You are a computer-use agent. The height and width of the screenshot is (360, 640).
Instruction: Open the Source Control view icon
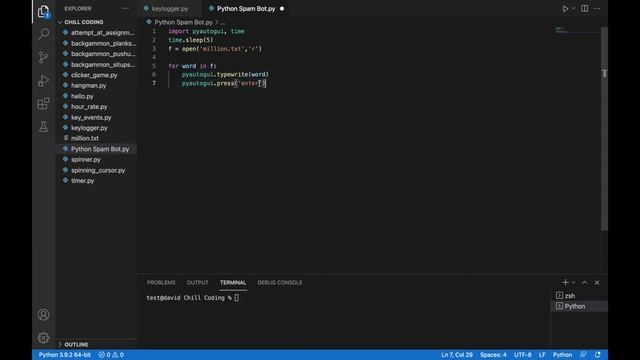click(x=44, y=57)
